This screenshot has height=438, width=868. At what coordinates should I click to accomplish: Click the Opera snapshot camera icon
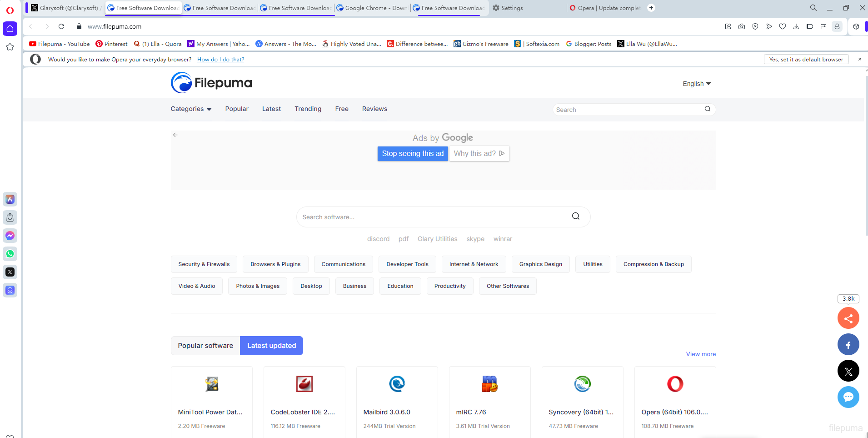point(742,26)
